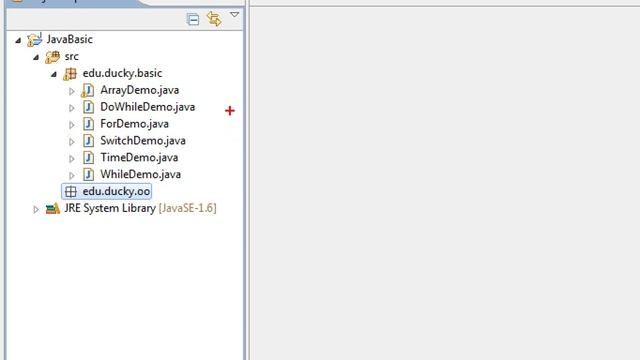Select WhileDemo.java in the tree
This screenshot has width=640, height=360.
pyautogui.click(x=140, y=174)
